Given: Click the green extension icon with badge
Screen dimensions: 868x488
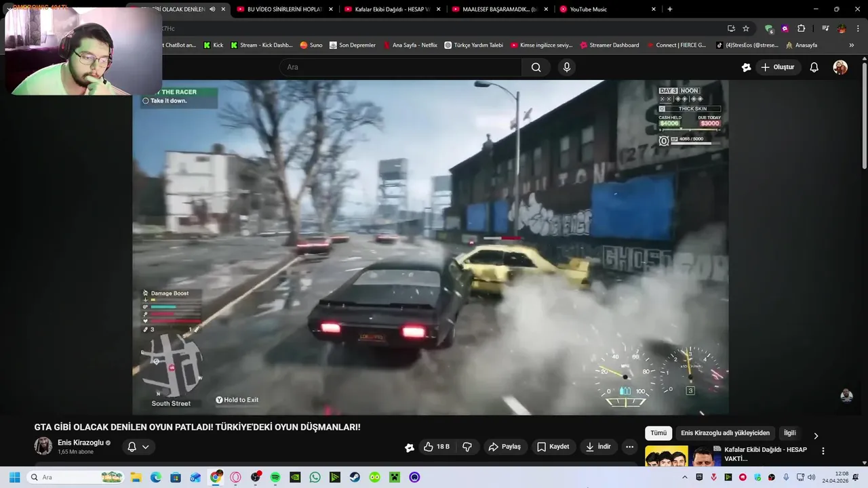Looking at the screenshot, I should [769, 28].
